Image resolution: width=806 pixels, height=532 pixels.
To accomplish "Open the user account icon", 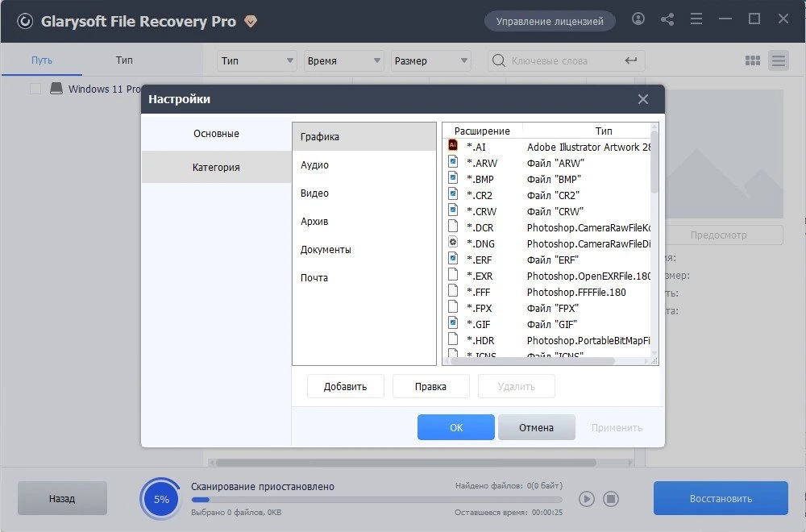I will pos(638,19).
